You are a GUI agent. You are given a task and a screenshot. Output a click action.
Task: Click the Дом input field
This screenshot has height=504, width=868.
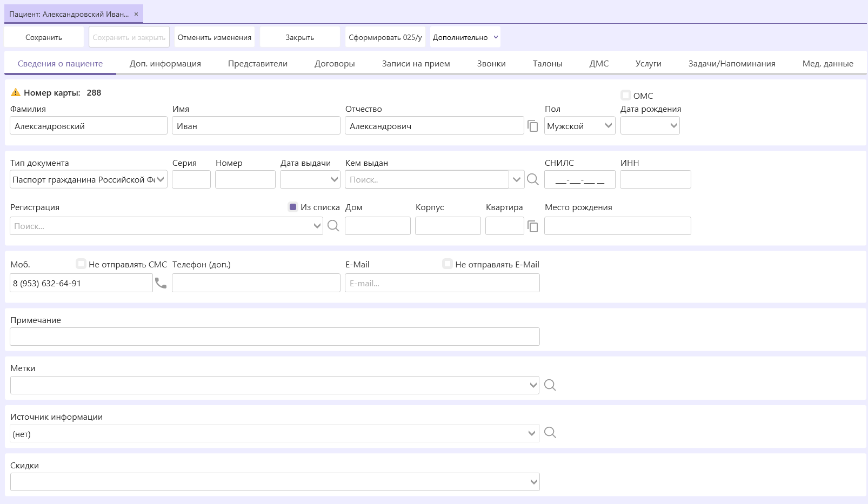pos(378,226)
